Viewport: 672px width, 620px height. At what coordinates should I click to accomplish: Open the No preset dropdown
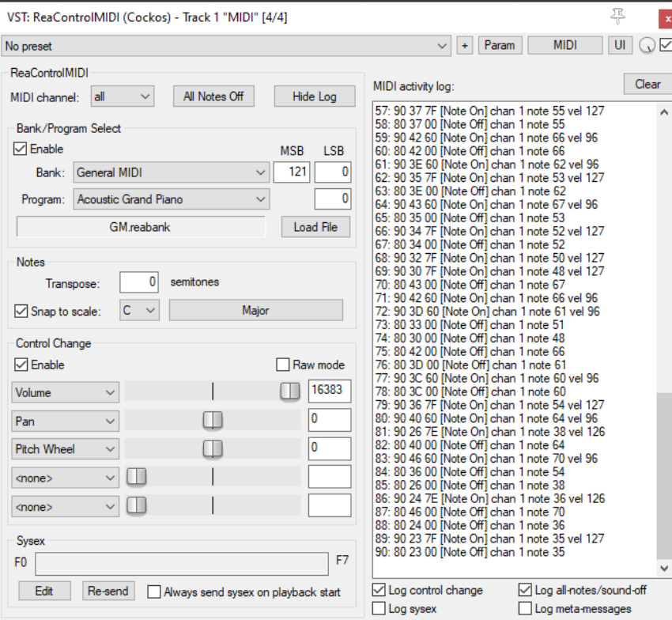pyautogui.click(x=226, y=46)
